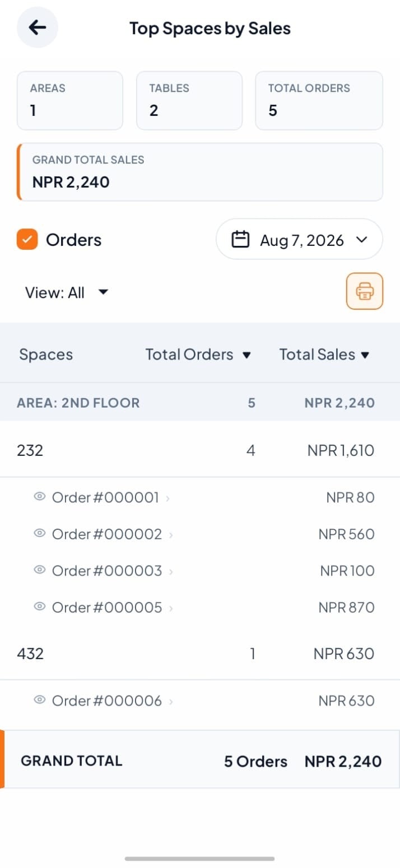View Order #000002 eye icon
The height and width of the screenshot is (868, 400).
click(39, 533)
